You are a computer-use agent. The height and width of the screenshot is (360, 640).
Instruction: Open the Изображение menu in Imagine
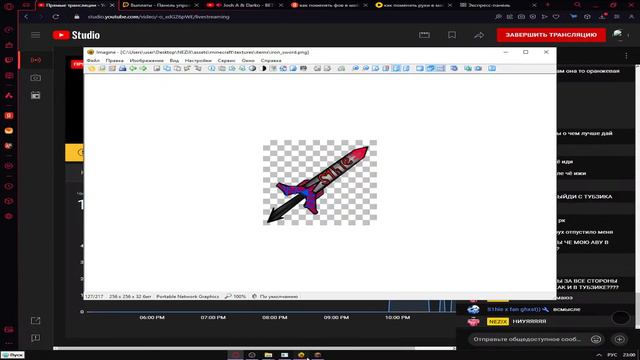147,60
